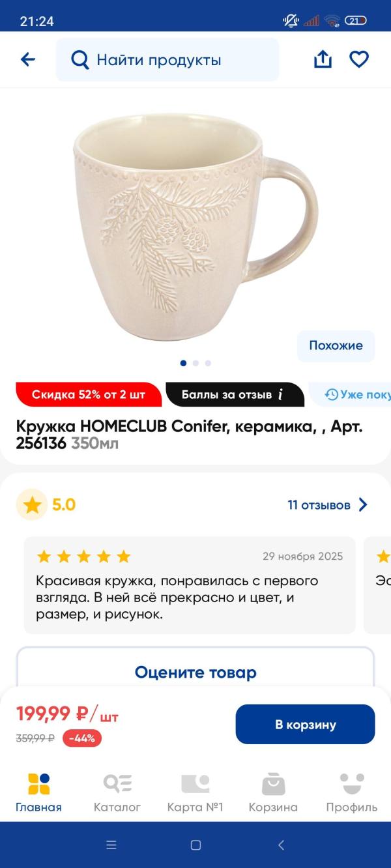Expand reviews with the chevron arrow
Screen dimensions: 391x868
pyautogui.click(x=363, y=505)
